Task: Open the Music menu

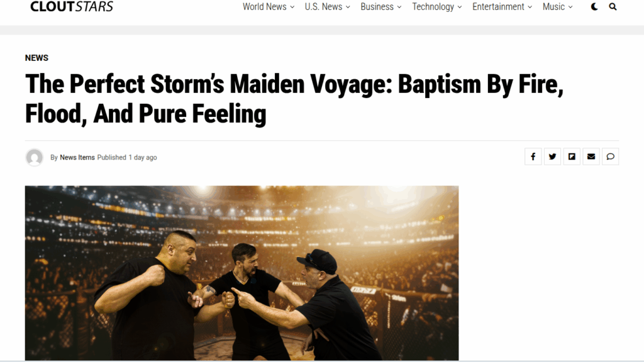Action: [557, 7]
